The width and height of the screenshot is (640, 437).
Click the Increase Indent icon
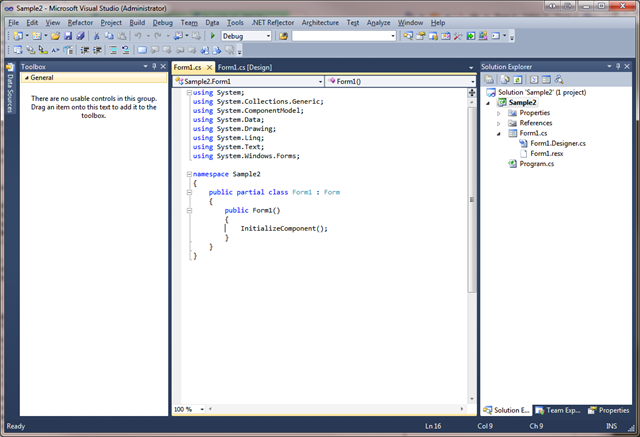[97, 50]
